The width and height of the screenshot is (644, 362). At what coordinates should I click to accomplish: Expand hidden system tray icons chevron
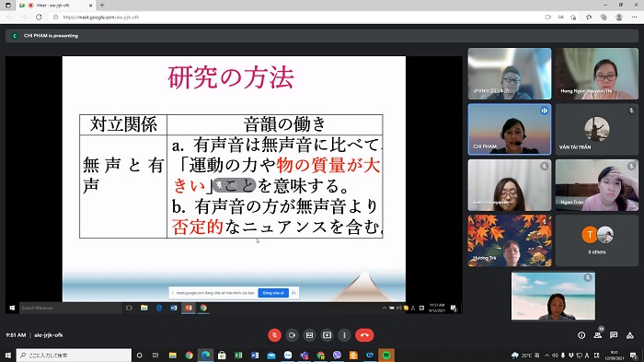(546, 355)
